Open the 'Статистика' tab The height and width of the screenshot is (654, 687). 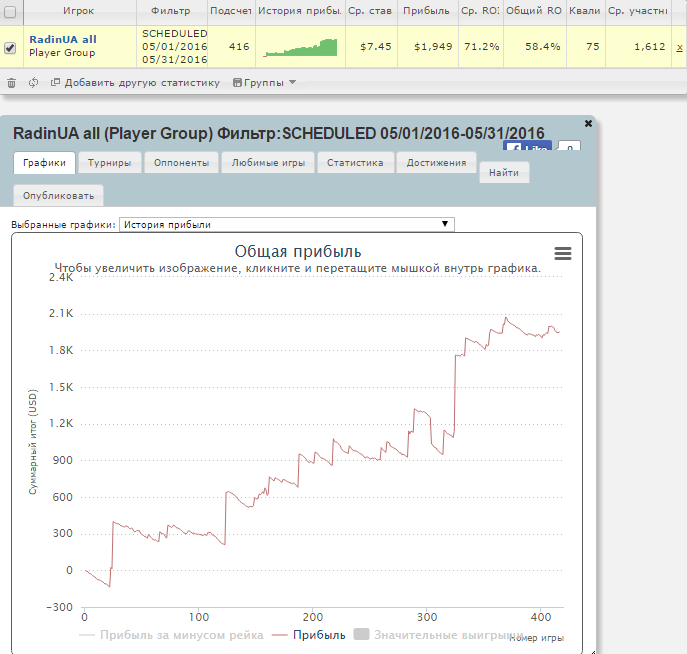[355, 163]
